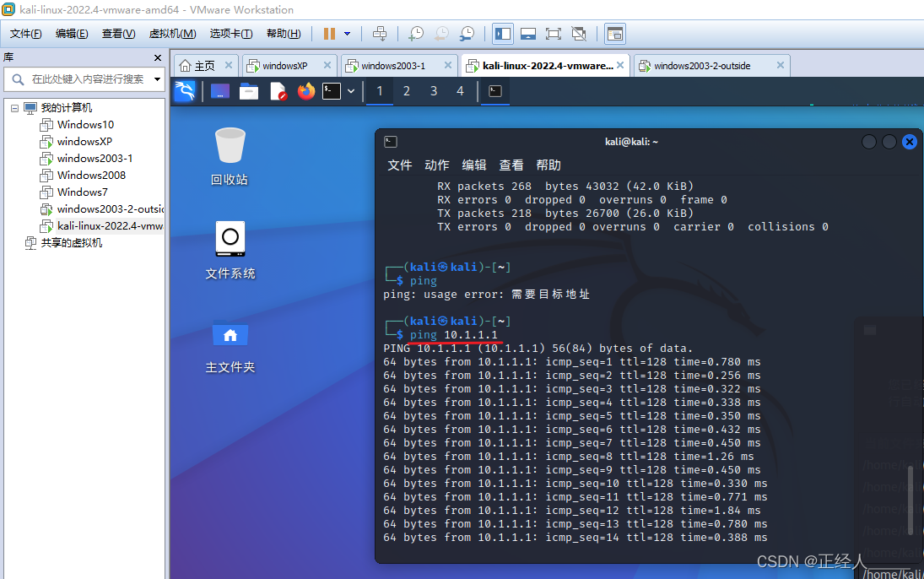
Task: Launch terminal emulator from Kali panel
Action: [x=332, y=91]
